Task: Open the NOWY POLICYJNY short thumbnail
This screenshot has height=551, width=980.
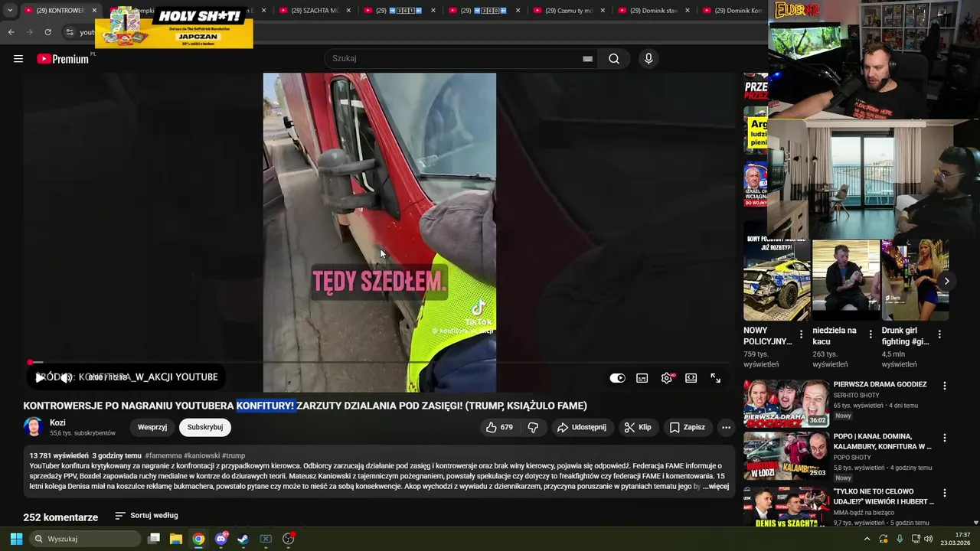Action: coord(777,280)
